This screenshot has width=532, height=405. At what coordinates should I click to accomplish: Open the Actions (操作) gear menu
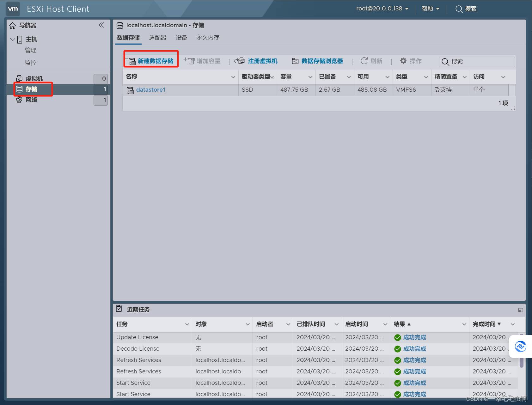(x=403, y=61)
